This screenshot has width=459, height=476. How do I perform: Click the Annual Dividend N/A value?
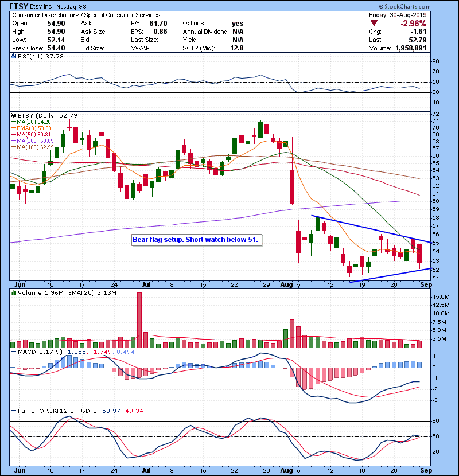tap(238, 32)
